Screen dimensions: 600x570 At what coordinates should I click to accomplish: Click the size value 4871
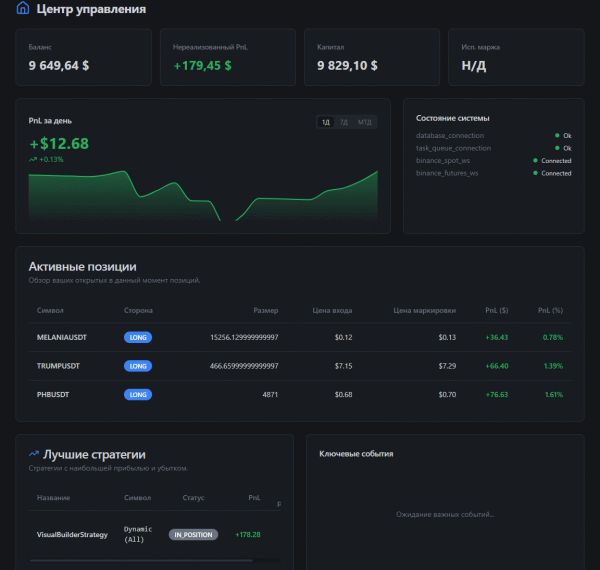coord(270,394)
